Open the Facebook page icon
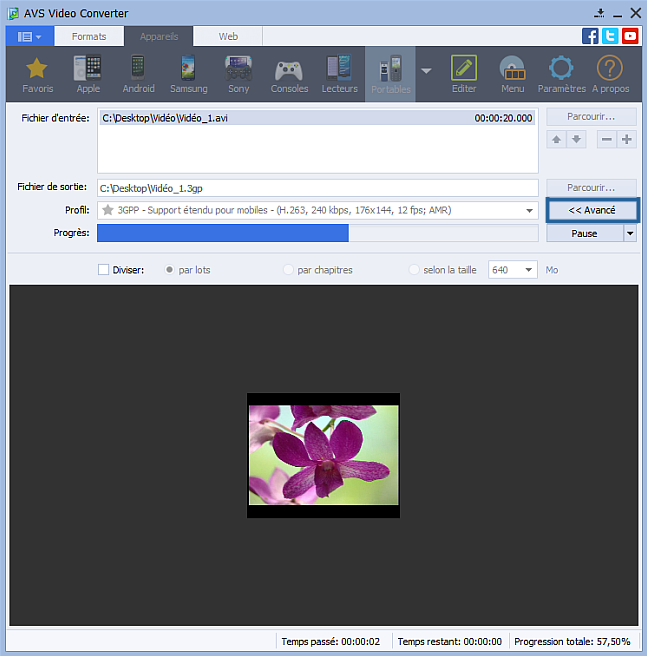This screenshot has width=647, height=656. [x=590, y=36]
